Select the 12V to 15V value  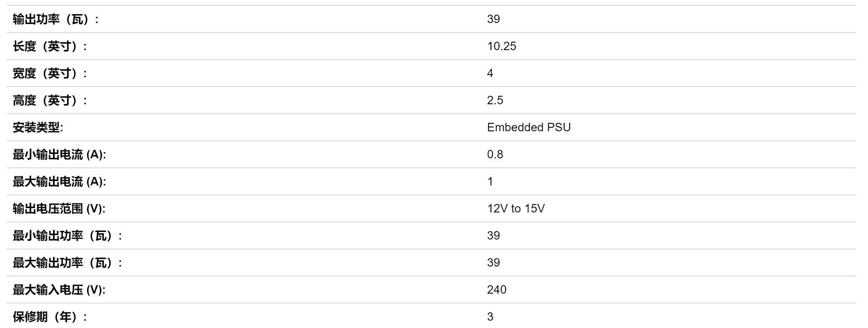pyautogui.click(x=516, y=208)
